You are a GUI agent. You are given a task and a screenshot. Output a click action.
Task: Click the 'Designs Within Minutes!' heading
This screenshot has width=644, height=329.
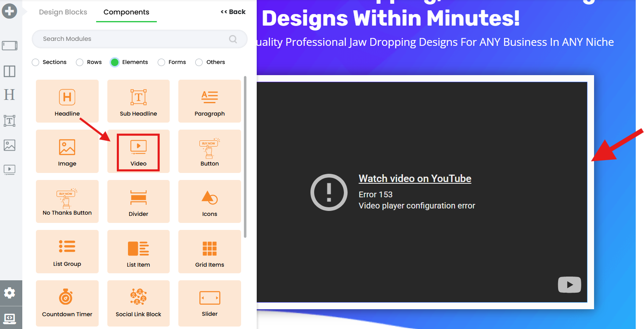(x=391, y=19)
